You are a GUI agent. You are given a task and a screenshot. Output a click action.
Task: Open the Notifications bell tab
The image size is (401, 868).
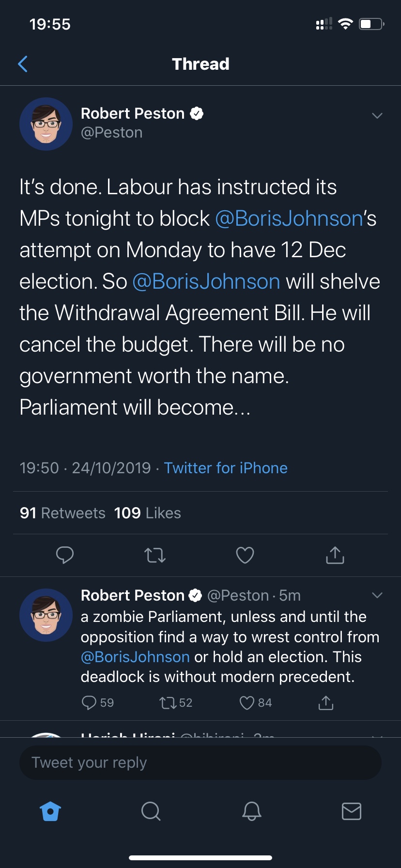point(252,811)
